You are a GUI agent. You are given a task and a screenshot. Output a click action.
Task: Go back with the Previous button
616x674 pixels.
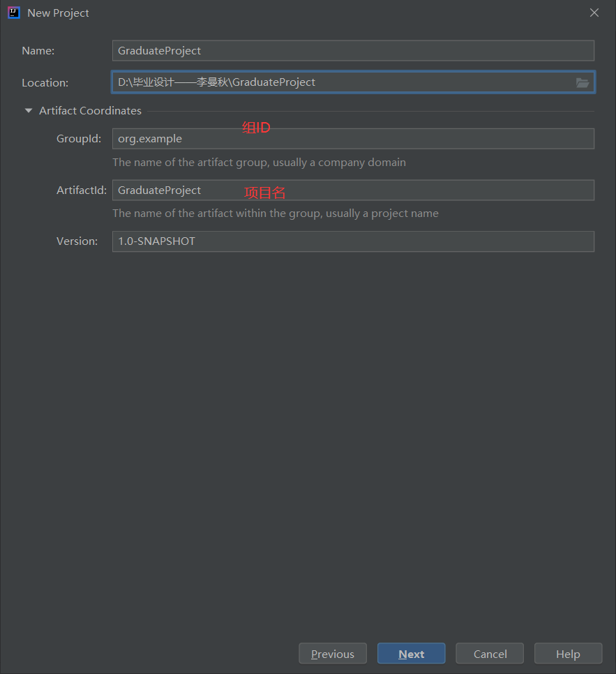click(x=333, y=654)
